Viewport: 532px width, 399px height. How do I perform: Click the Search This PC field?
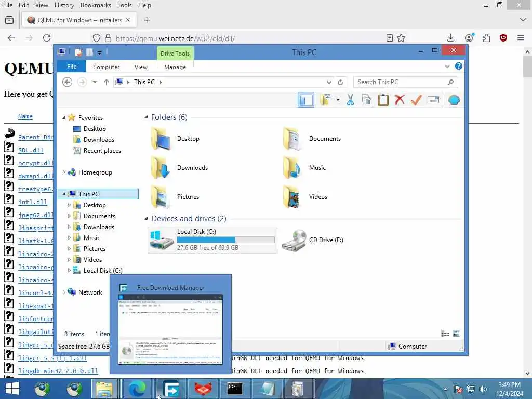tap(405, 82)
